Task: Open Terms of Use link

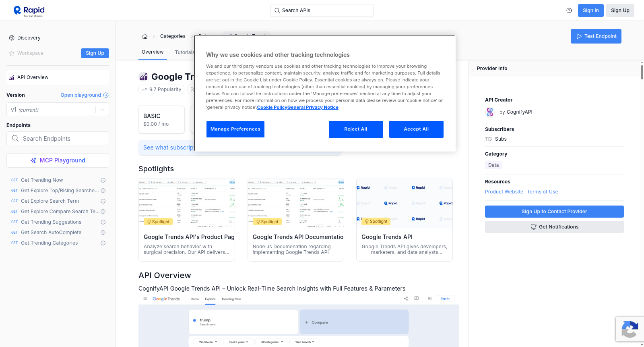Action: [x=543, y=192]
